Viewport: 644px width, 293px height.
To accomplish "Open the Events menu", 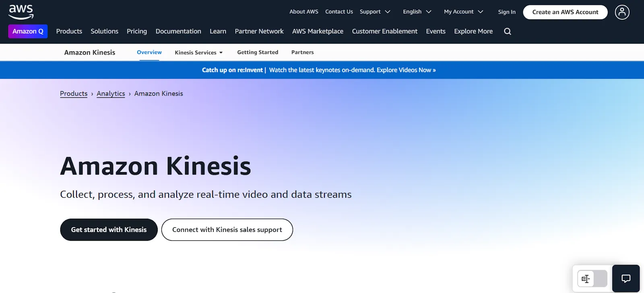I will tap(436, 31).
